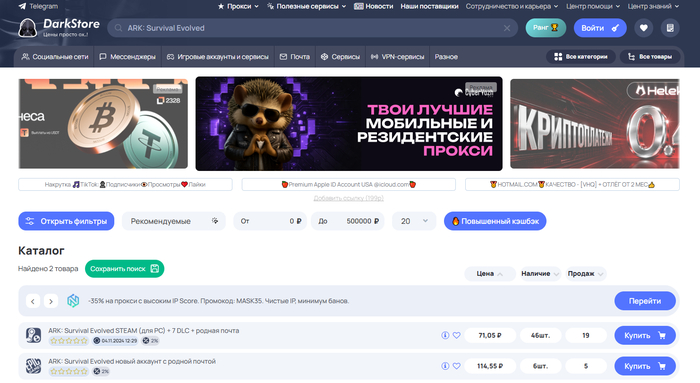Go to next promo with right arrow

51,301
